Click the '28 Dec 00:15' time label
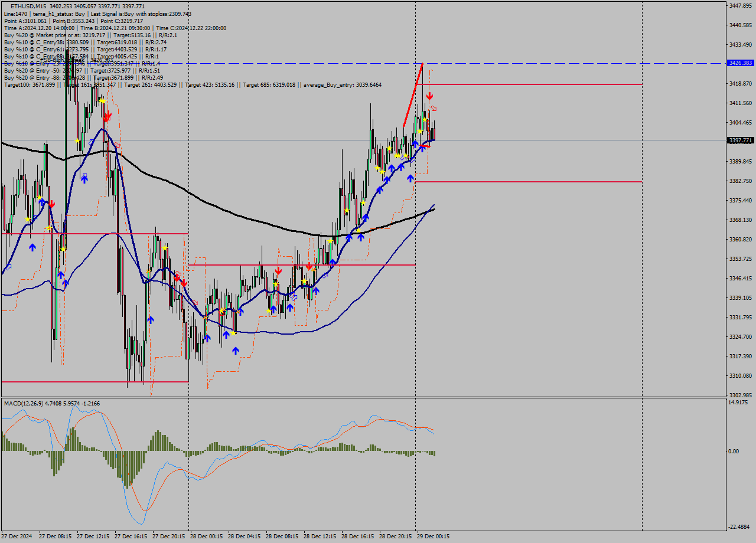Image resolution: width=756 pixels, height=543 pixels. pyautogui.click(x=207, y=537)
